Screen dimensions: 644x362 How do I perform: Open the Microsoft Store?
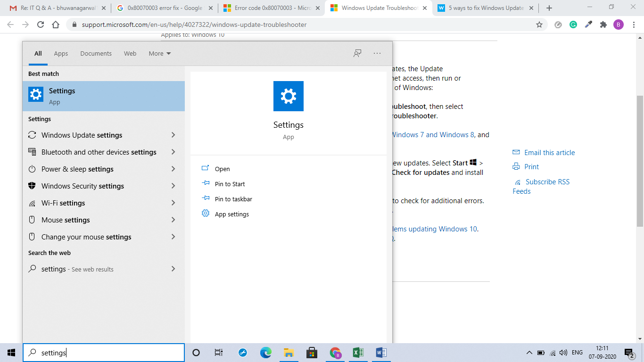tap(312, 352)
